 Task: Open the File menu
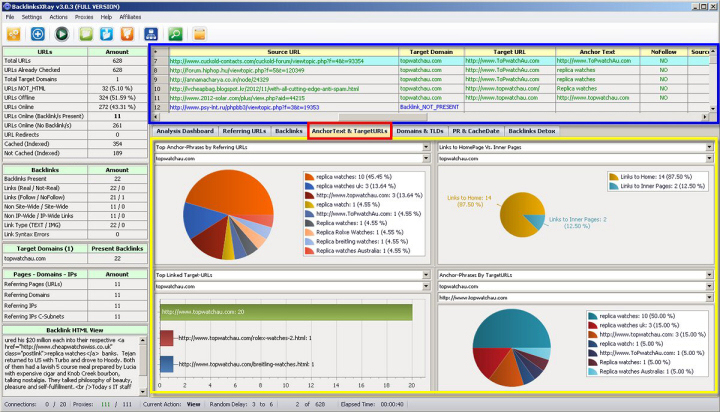click(10, 17)
